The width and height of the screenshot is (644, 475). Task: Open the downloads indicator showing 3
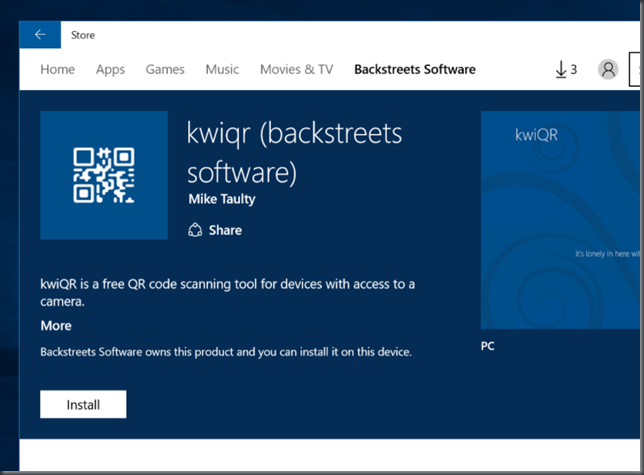tap(566, 69)
